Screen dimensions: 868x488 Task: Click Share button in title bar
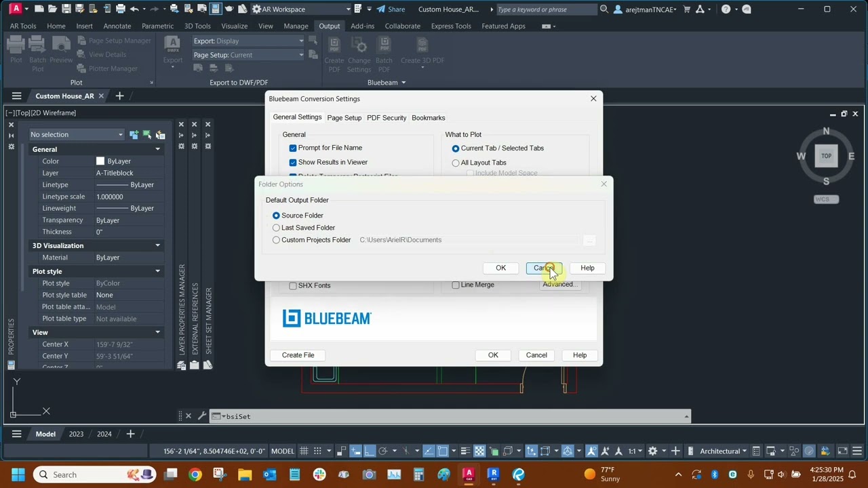click(x=391, y=9)
